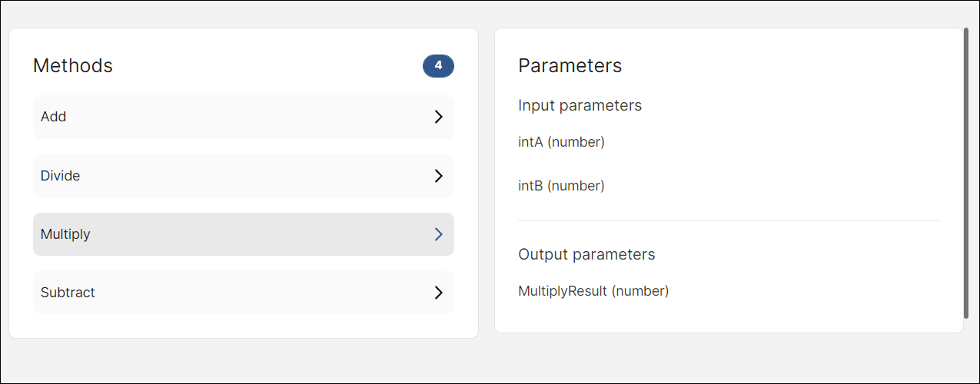The height and width of the screenshot is (384, 980).
Task: Click the Parameters panel heading
Action: coord(570,66)
